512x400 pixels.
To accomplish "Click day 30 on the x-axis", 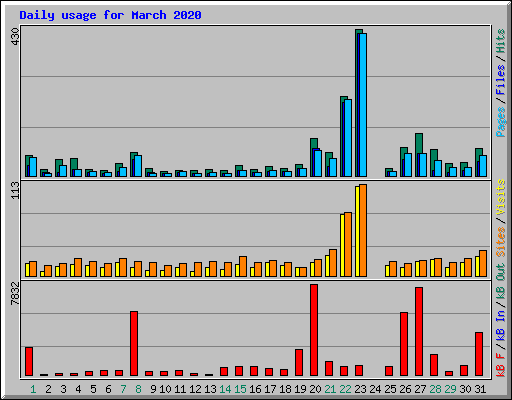I will tap(465, 389).
